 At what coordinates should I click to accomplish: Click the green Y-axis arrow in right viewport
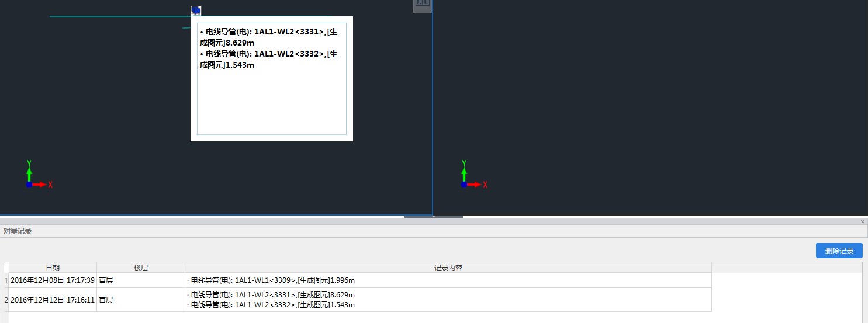(x=464, y=172)
